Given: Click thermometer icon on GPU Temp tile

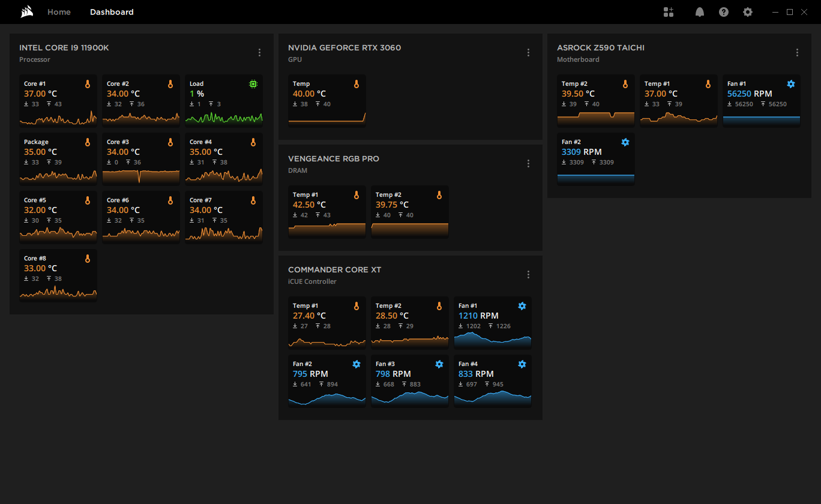Looking at the screenshot, I should tap(356, 84).
